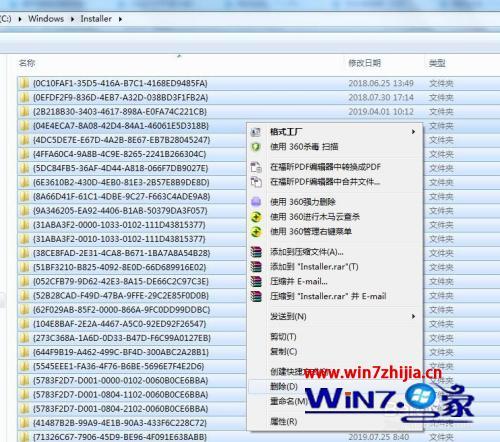Click folder icon of {0EFDF2F9-836D-4EB7-A32D-038BD3F1FB2A}

click(x=24, y=98)
